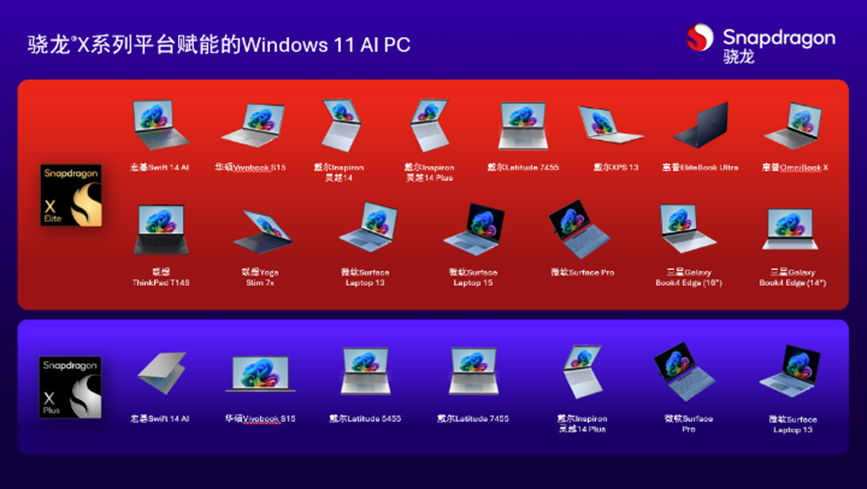Click the Snapdragon 骁龙 wordmark beside the logo
The height and width of the screenshot is (489, 867).
[779, 46]
